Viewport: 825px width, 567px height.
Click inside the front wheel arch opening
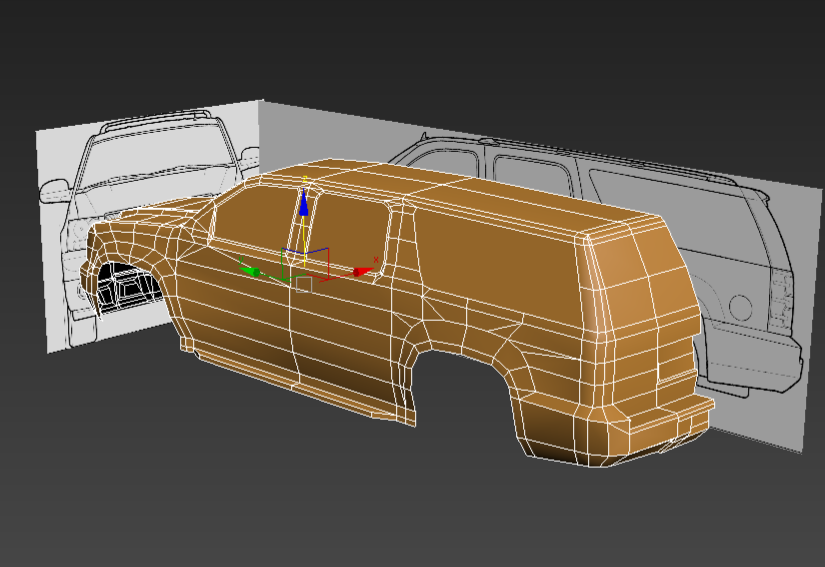125,288
